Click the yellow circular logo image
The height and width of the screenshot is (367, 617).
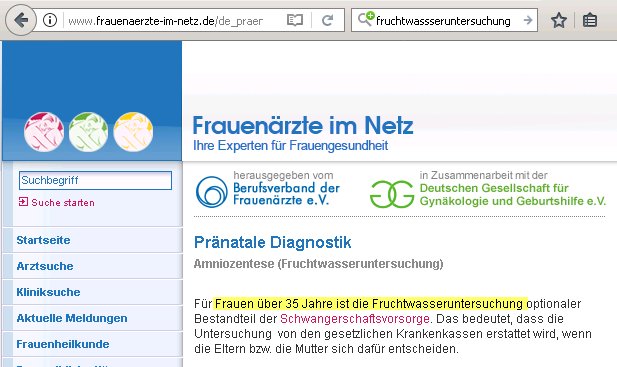tap(133, 132)
